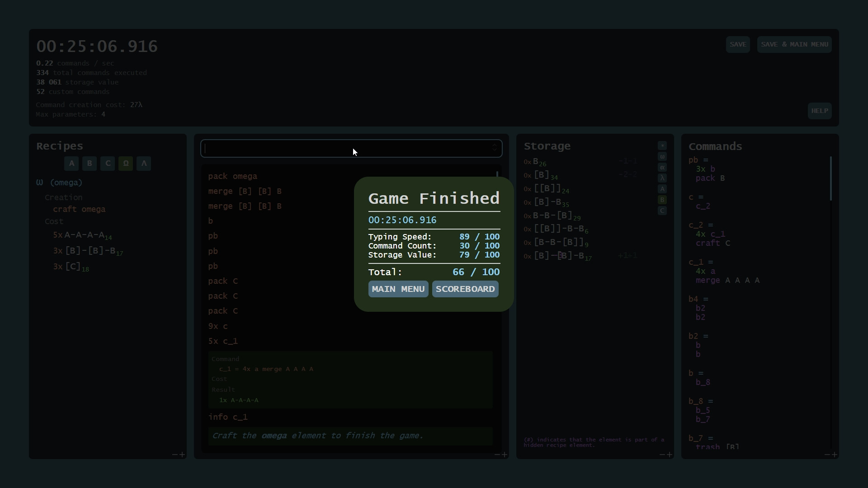Viewport: 868px width, 488px height.
Task: Toggle the B filter in the Storage panel
Action: (662, 200)
